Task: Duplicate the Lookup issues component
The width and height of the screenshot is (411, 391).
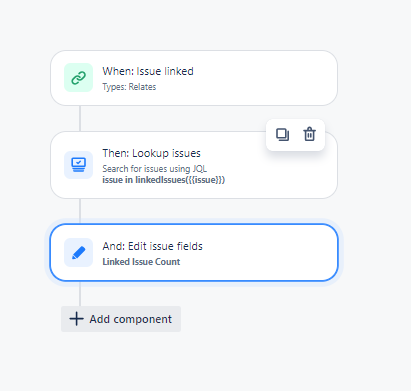Action: [282, 135]
